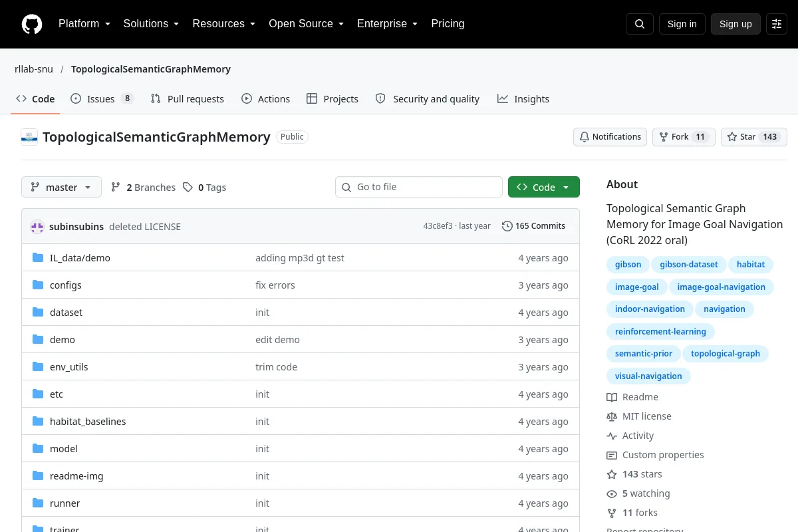798x532 pixels.
Task: Switch to the Insights tab
Action: 523,99
